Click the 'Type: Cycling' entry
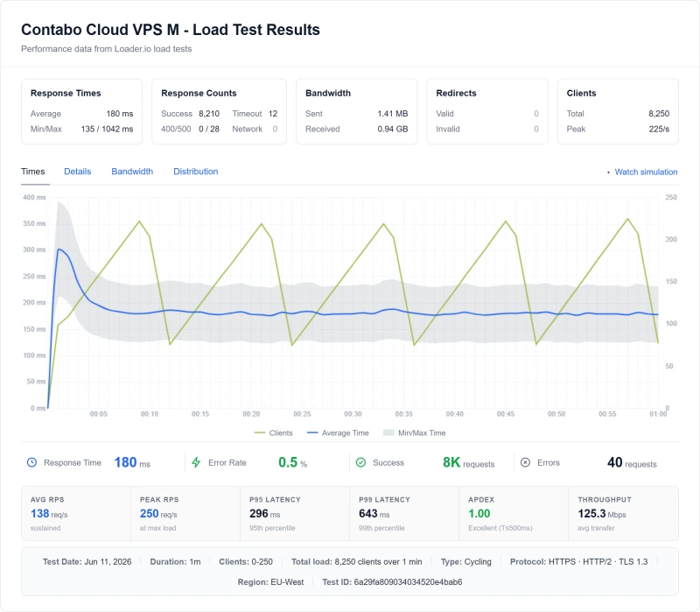Viewport: 700px width, 612px height. click(466, 561)
